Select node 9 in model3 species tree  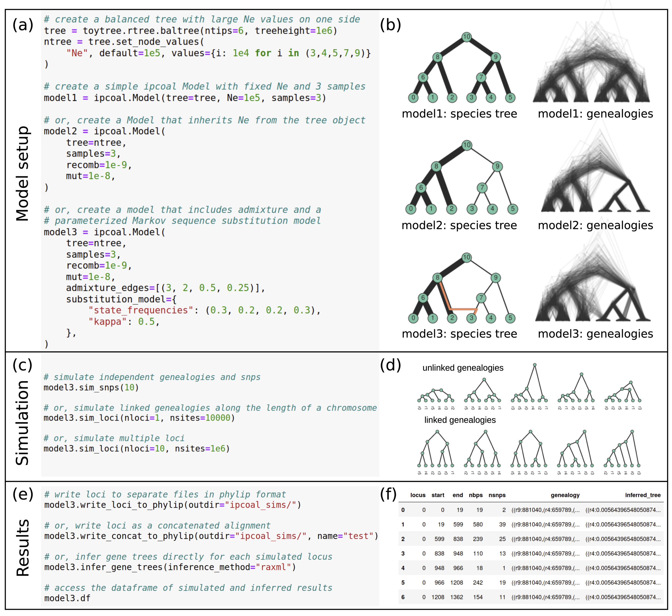(496, 278)
